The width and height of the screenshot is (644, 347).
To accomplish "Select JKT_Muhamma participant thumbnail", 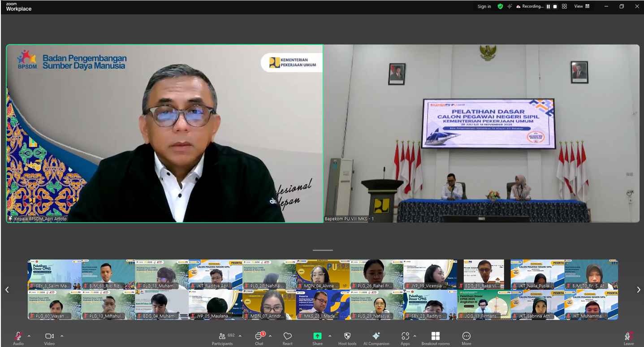I will pos(591,304).
